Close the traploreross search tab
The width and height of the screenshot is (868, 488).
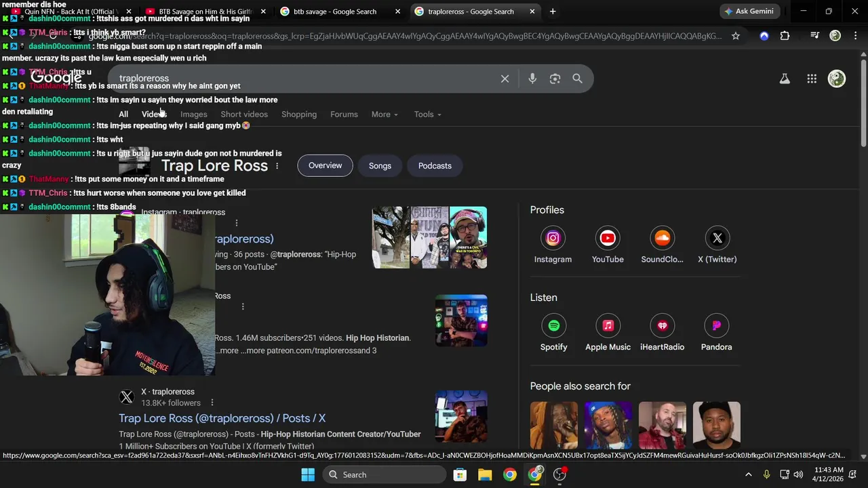(532, 12)
